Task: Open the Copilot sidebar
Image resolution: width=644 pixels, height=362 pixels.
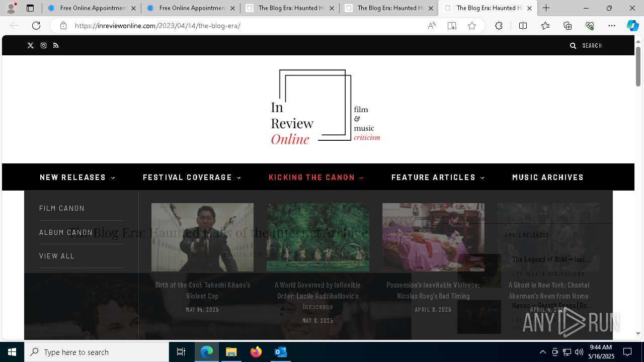Action: click(x=632, y=26)
